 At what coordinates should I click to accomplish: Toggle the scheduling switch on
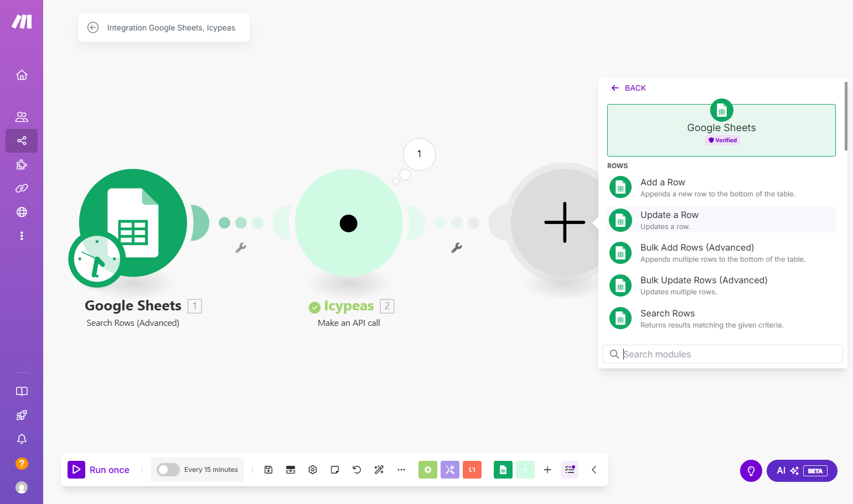[x=168, y=470]
